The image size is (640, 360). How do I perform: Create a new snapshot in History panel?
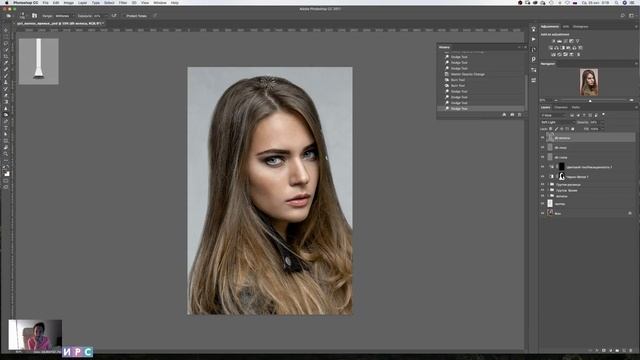(x=512, y=115)
